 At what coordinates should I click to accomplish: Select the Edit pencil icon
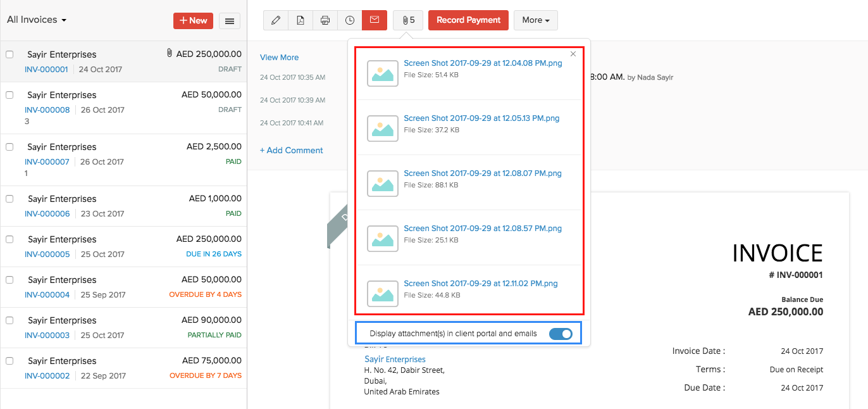click(x=275, y=20)
